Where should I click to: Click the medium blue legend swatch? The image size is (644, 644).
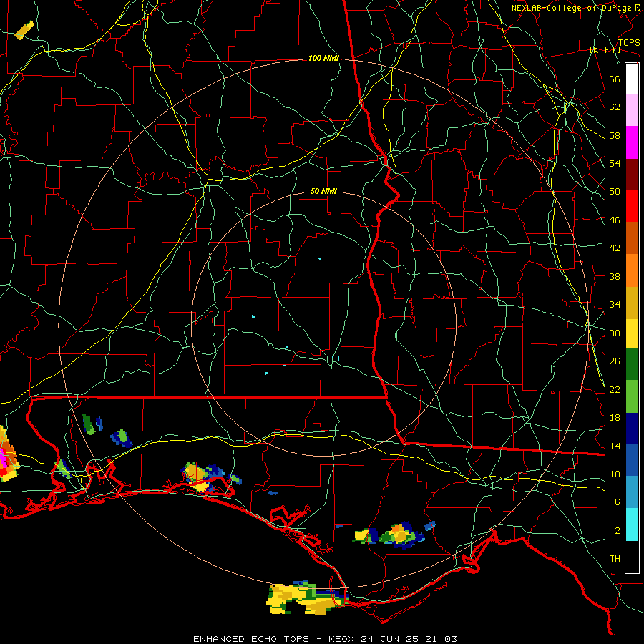[632, 460]
